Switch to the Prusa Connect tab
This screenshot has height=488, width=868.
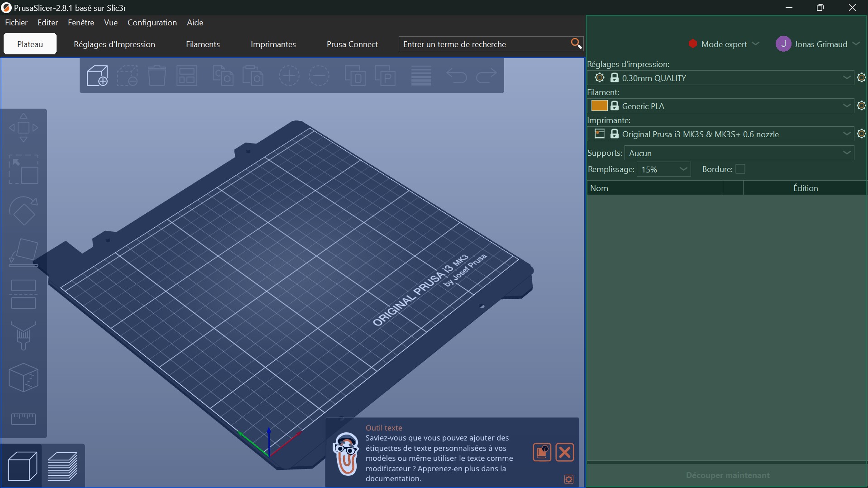(x=352, y=44)
